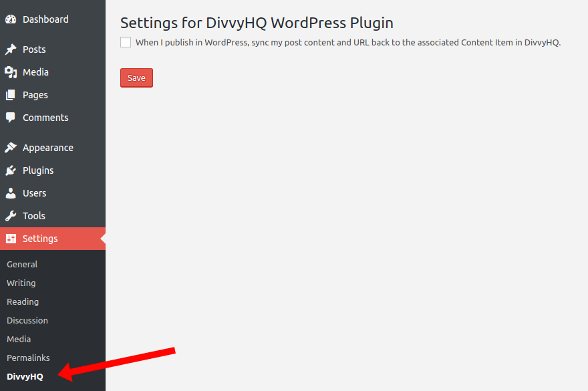
Task: Click the Settings for DivvyHQ WordPress Plugin heading
Action: pyautogui.click(x=257, y=23)
